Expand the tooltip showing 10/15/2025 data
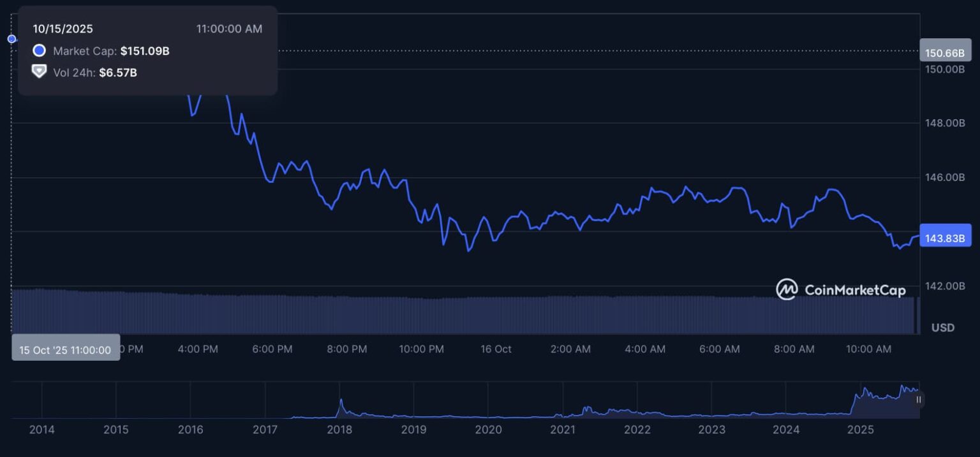Image resolution: width=980 pixels, height=457 pixels. click(x=147, y=51)
